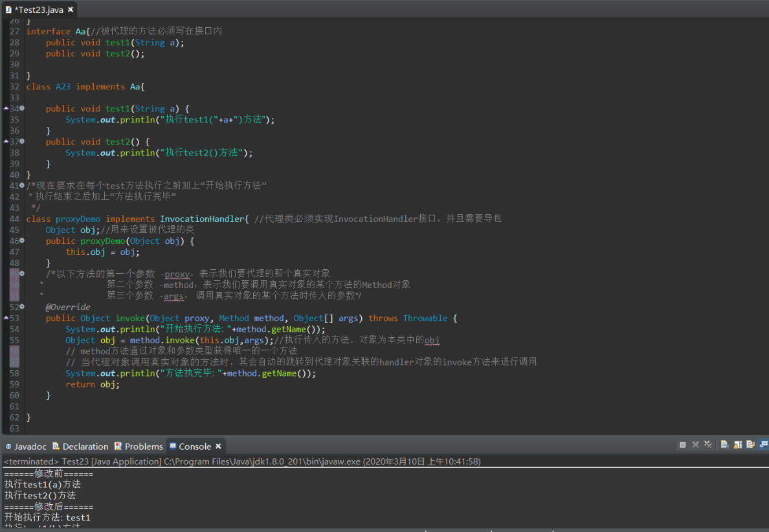Toggle the console Scroll Lock
769x532 pixels.
pyautogui.click(x=738, y=445)
